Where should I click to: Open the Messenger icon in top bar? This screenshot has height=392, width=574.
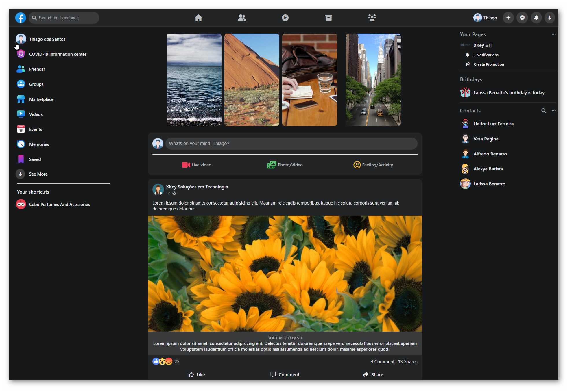(x=522, y=18)
